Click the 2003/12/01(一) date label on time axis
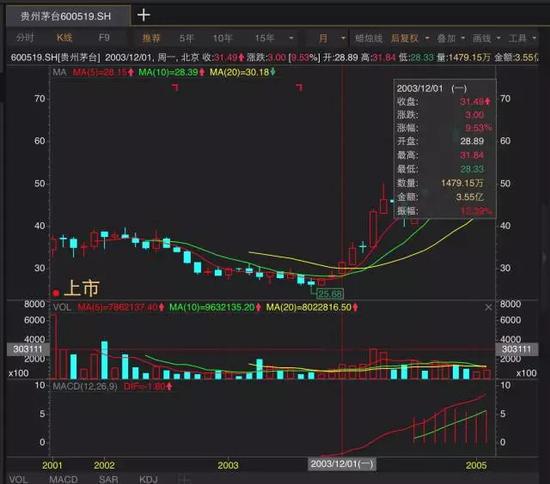 point(342,464)
